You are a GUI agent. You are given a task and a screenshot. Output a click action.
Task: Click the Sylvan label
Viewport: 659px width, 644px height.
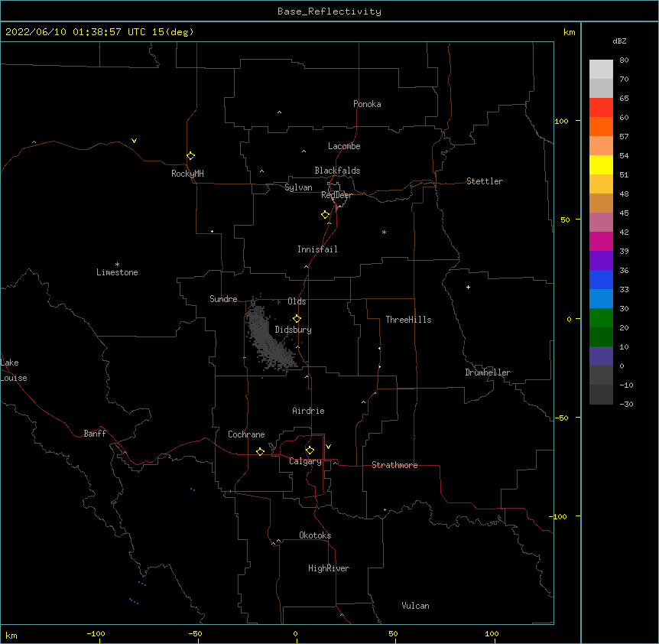pos(298,187)
